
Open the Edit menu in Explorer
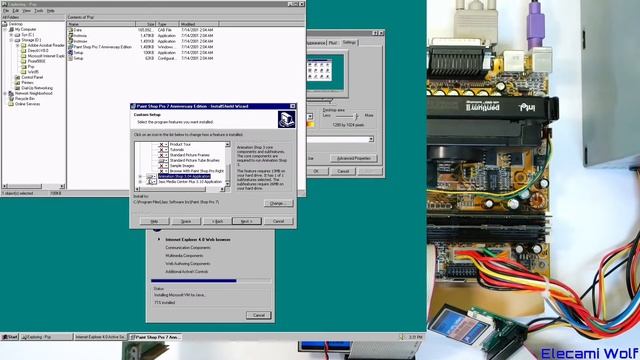coord(16,11)
